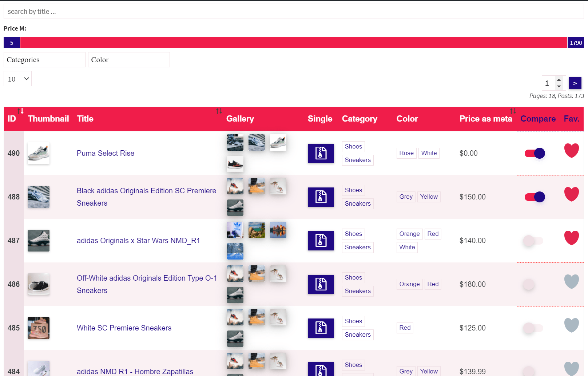The height and width of the screenshot is (376, 588).
Task: Click price $150.00 in row 488
Action: click(472, 197)
